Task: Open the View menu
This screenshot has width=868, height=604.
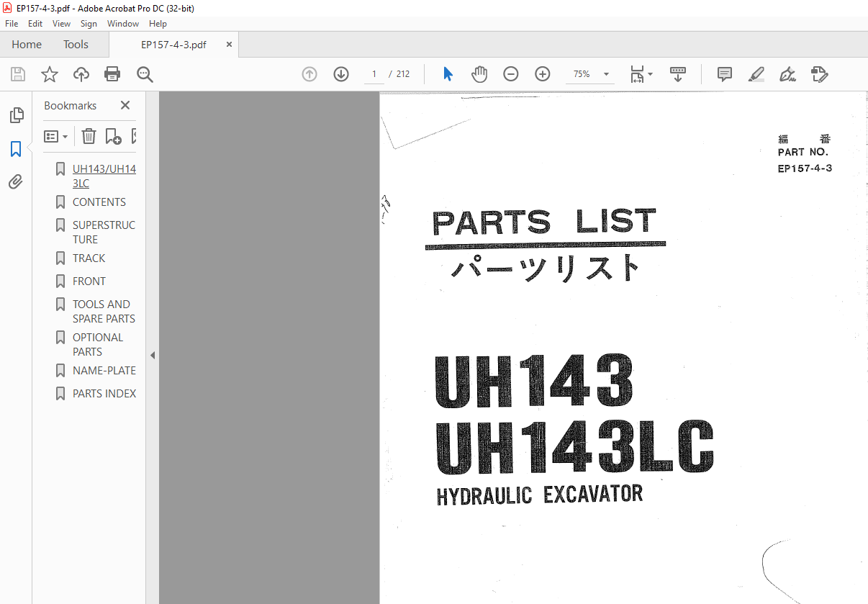Action: point(62,24)
